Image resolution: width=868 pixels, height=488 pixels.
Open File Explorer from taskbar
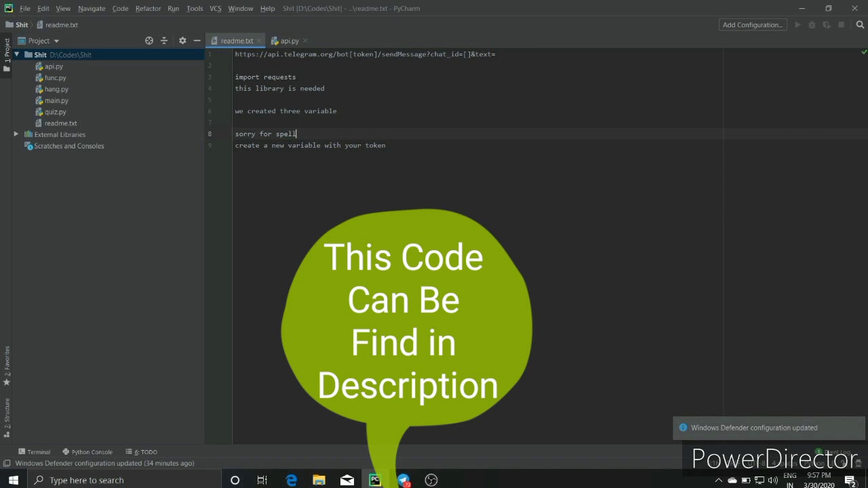(x=319, y=480)
